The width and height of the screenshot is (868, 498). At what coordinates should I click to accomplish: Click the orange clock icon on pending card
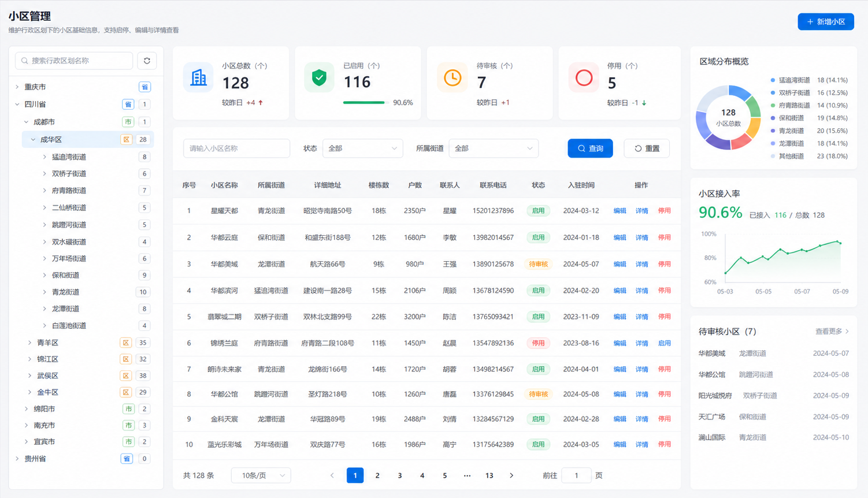point(452,77)
